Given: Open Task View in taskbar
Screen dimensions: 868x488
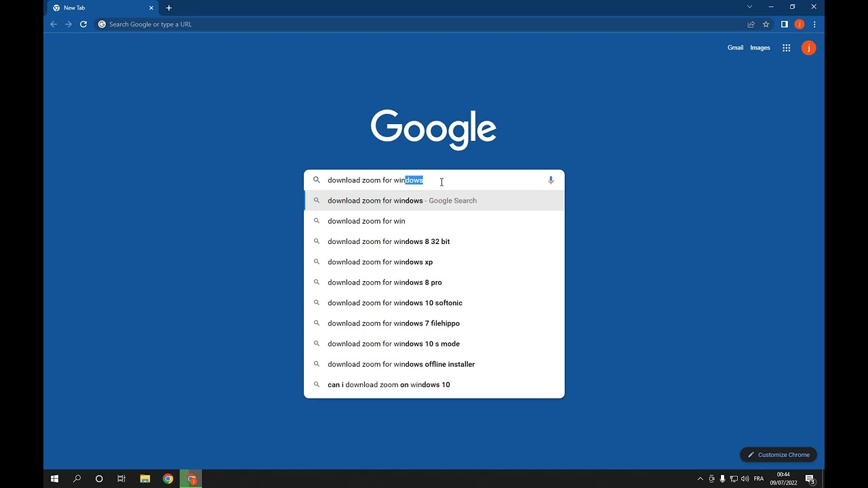Looking at the screenshot, I should [x=121, y=479].
